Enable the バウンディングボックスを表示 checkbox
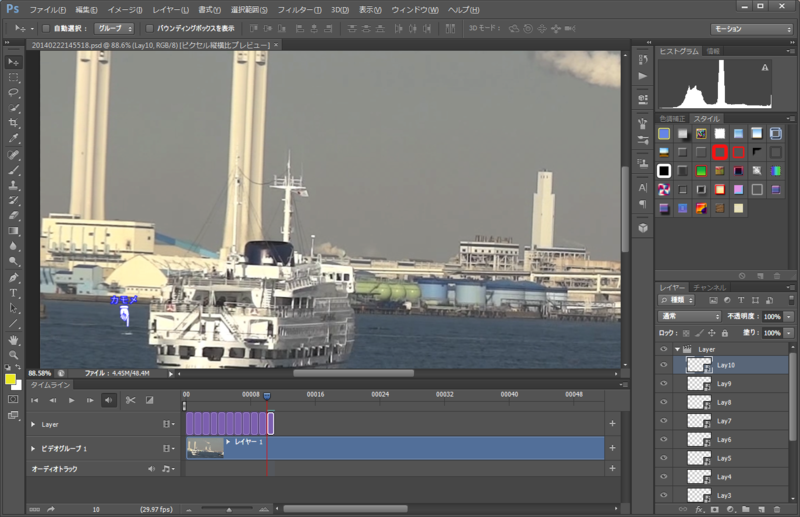This screenshot has height=517, width=800. tap(149, 29)
